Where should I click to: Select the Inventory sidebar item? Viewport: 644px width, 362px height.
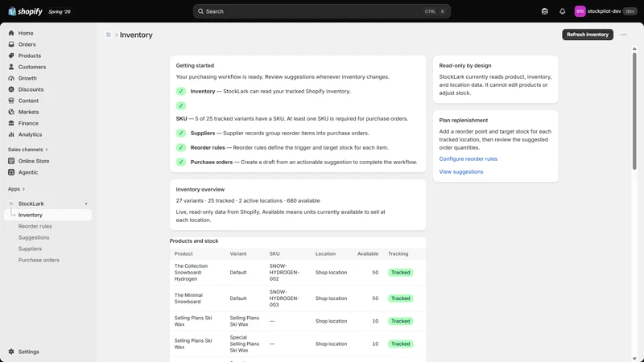[47, 215]
